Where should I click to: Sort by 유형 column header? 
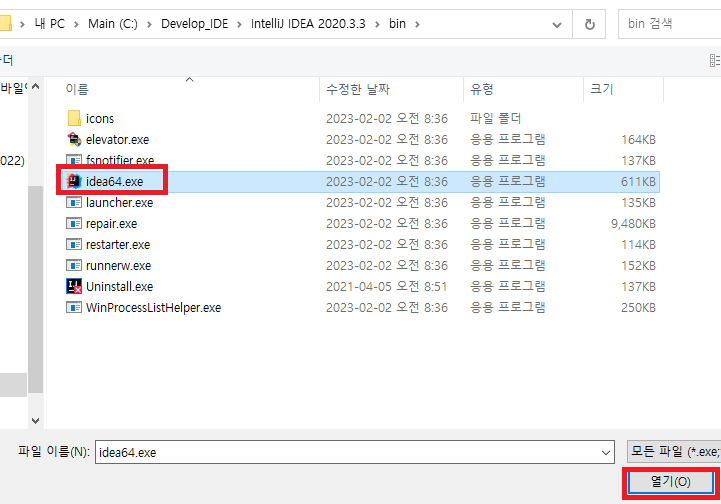point(481,89)
